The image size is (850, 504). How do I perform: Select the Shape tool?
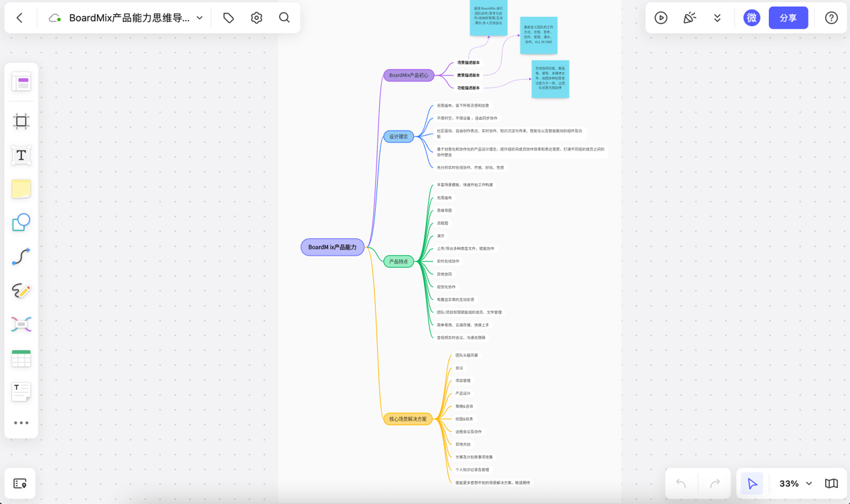point(21,222)
